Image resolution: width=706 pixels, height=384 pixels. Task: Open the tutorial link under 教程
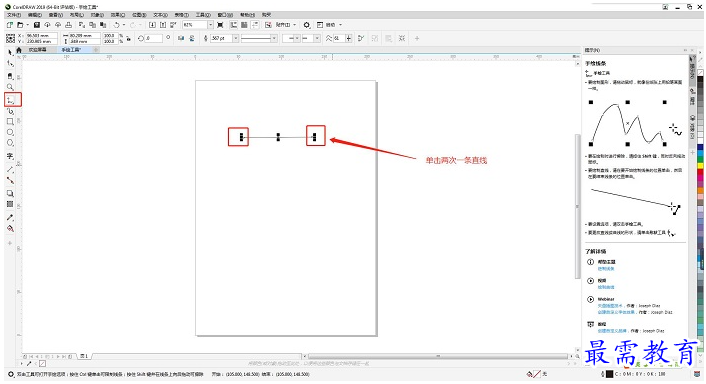tap(612, 330)
